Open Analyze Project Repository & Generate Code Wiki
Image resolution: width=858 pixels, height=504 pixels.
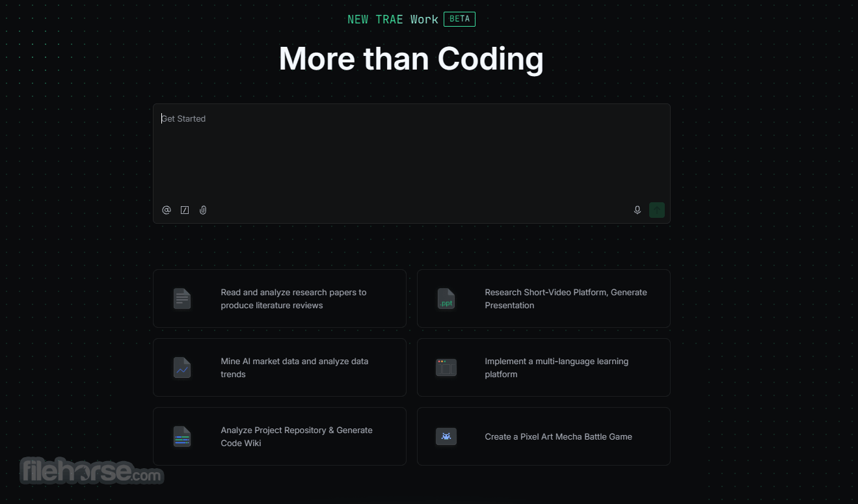click(280, 436)
